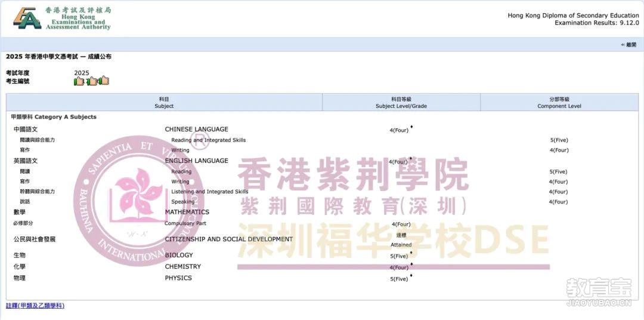The width and height of the screenshot is (644, 320).
Task: Click 5(Five) for Reading and Integrated Skills
Action: (559, 140)
